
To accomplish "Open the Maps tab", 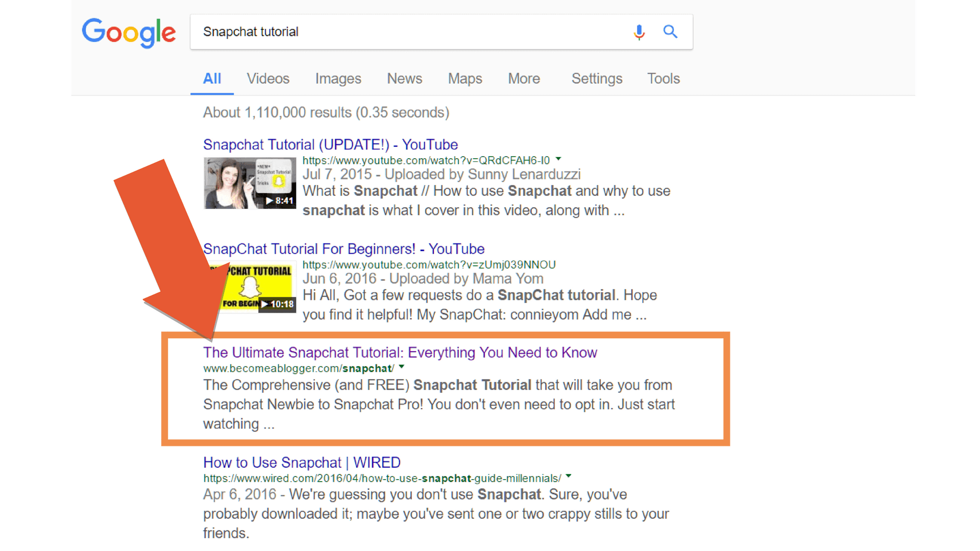I will coord(465,79).
